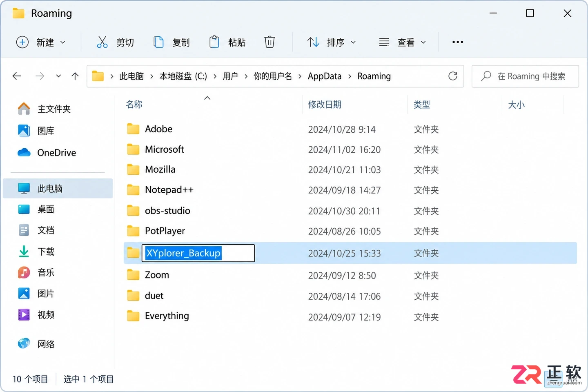
Task: Sort by 类型 (Type) column header
Action: coord(422,105)
